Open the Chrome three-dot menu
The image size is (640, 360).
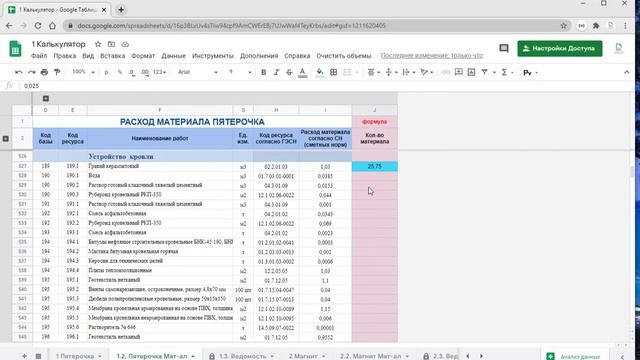[x=625, y=26]
